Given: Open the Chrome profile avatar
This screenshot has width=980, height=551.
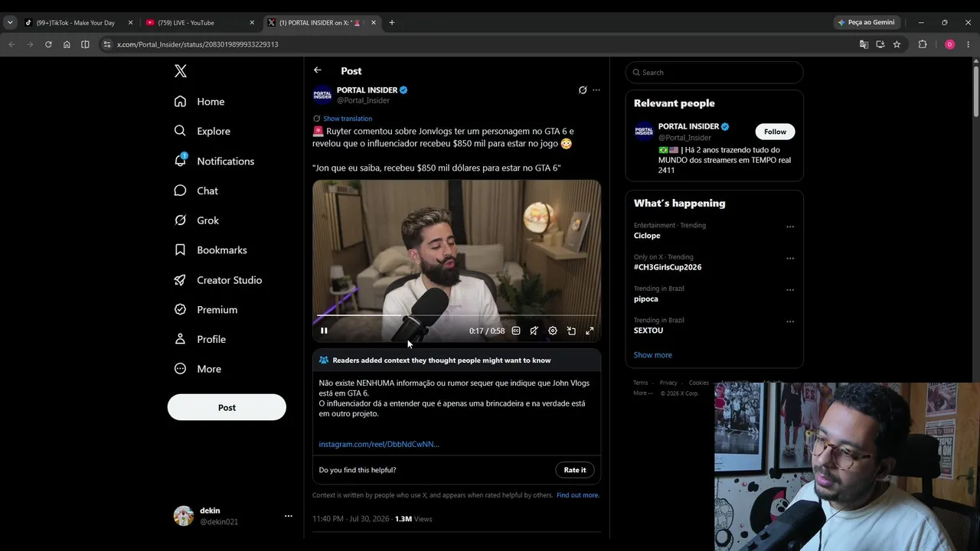Looking at the screenshot, I should (950, 44).
